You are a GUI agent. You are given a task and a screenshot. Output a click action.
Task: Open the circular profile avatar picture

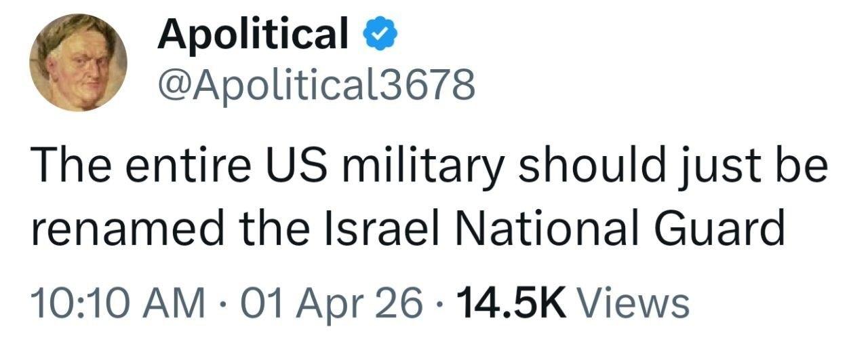(78, 62)
